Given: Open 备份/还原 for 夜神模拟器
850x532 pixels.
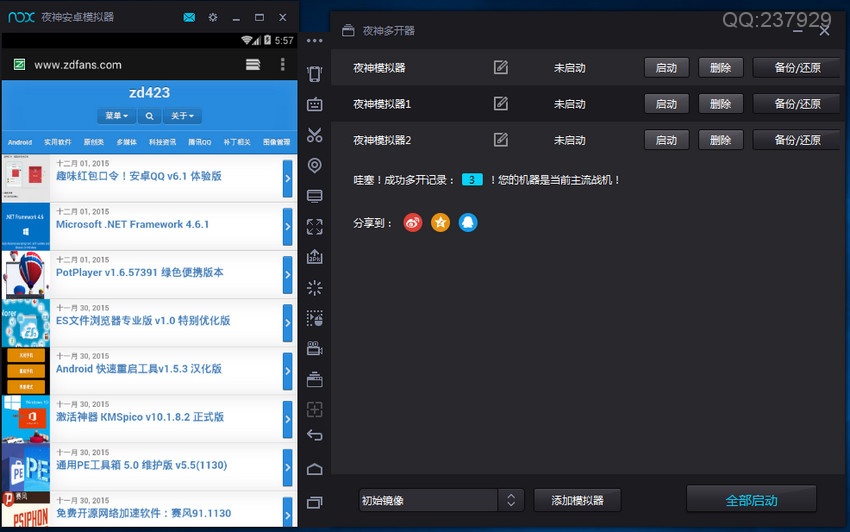Looking at the screenshot, I should point(797,68).
